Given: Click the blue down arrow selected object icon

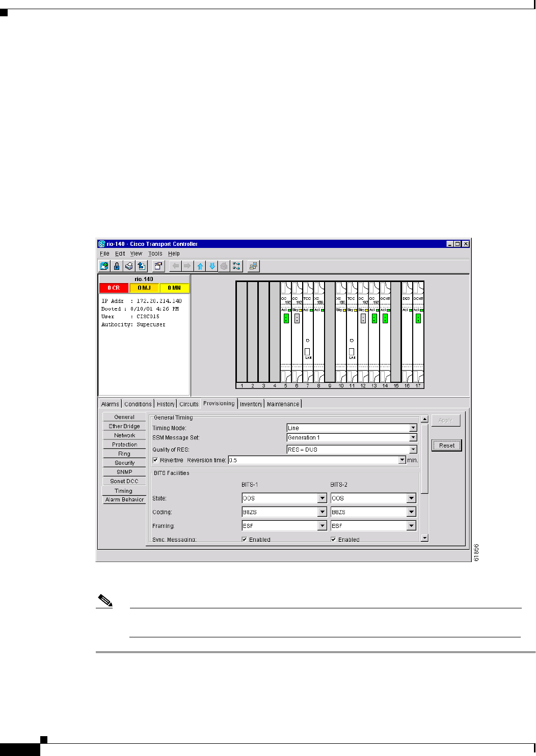Looking at the screenshot, I should pos(212,266).
